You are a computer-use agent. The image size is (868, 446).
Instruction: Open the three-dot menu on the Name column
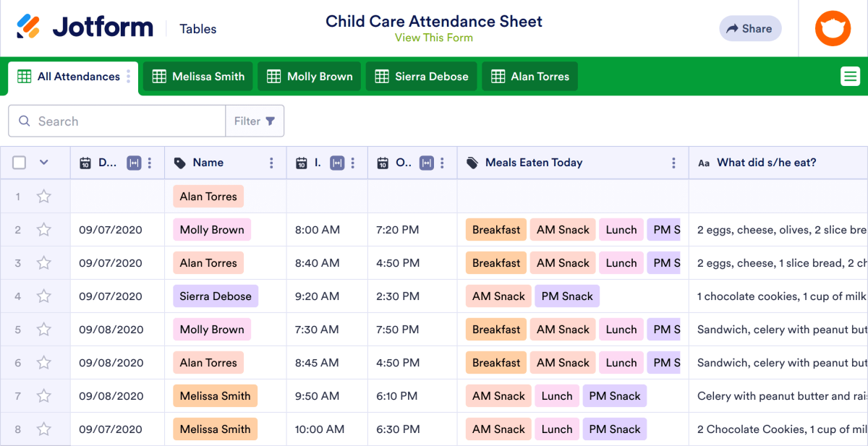[271, 163]
